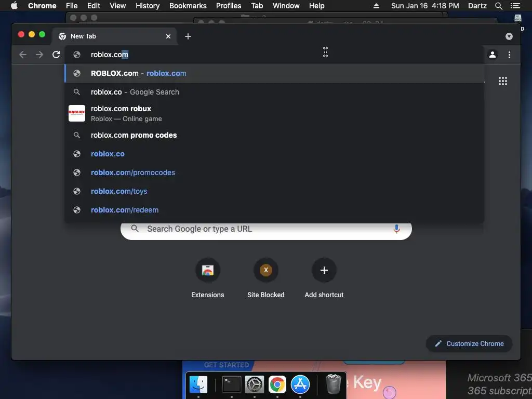532x399 pixels.
Task: Click the Dartz user name in menu bar
Action: pos(477,6)
